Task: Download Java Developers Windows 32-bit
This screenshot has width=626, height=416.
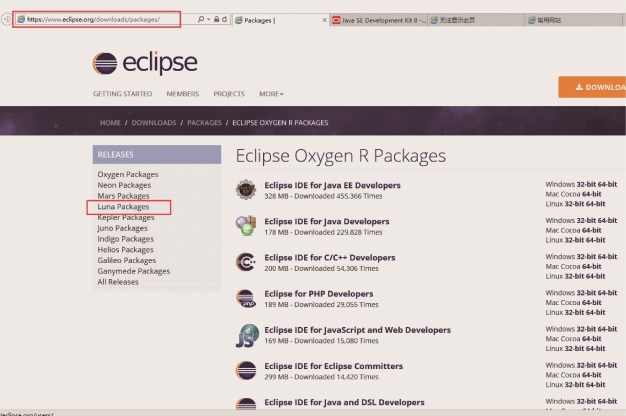Action: coord(586,220)
